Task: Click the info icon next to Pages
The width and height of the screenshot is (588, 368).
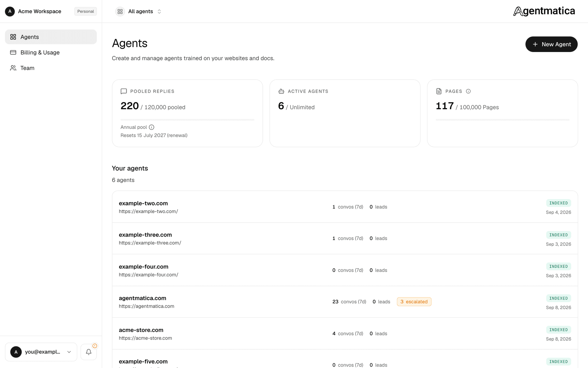Action: 468,91
